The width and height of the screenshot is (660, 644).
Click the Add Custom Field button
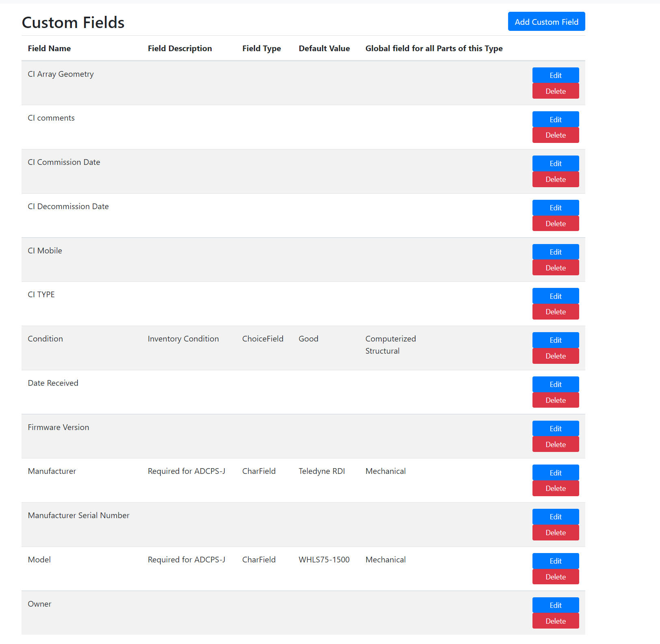(546, 21)
